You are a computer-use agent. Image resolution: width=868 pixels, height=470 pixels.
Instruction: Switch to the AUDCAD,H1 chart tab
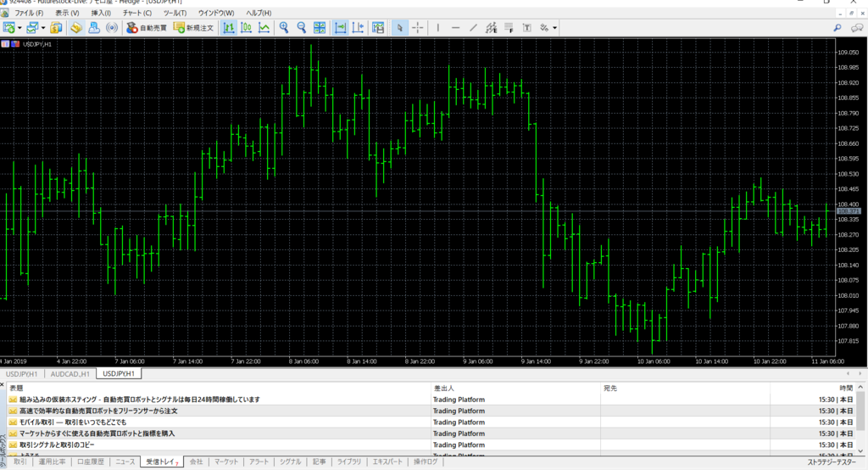click(x=70, y=374)
